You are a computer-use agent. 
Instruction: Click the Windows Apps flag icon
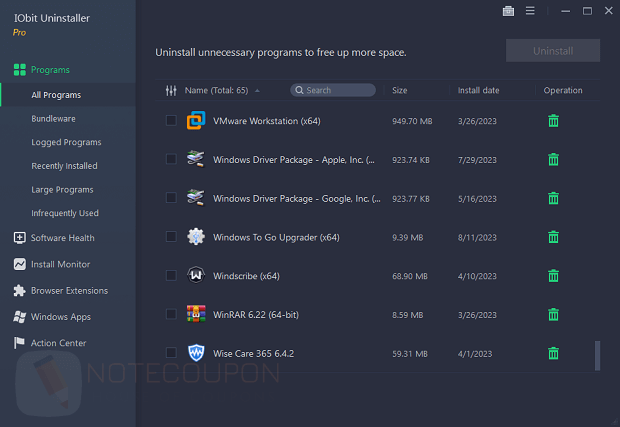tap(19, 317)
